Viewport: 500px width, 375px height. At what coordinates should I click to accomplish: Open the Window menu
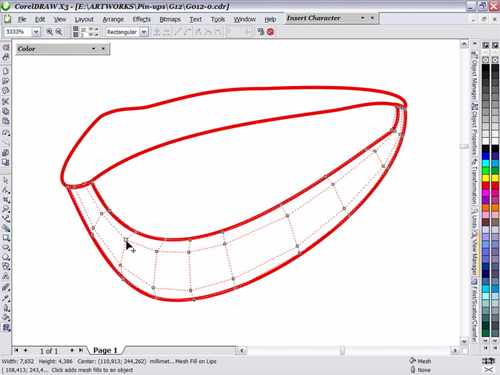click(x=244, y=19)
